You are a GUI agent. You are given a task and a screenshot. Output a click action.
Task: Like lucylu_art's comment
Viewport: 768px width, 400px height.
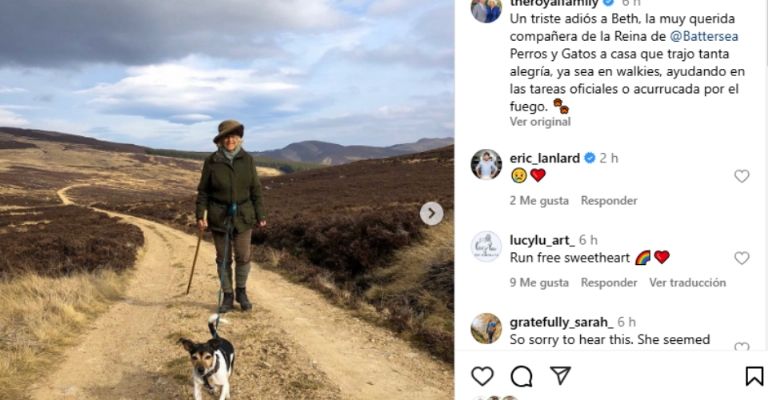click(x=741, y=258)
